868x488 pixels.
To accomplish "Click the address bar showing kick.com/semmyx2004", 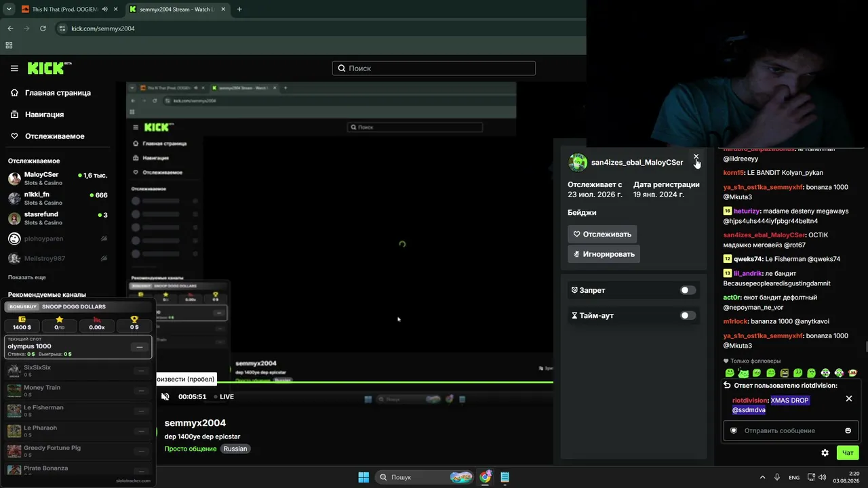I will [x=103, y=28].
